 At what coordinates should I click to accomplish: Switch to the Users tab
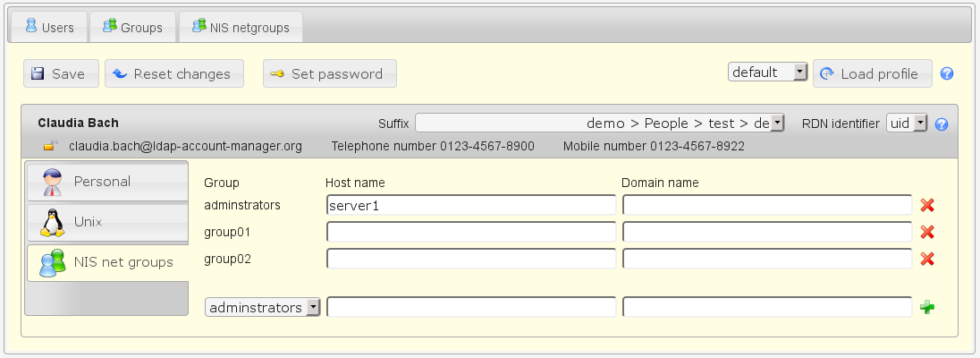click(49, 28)
